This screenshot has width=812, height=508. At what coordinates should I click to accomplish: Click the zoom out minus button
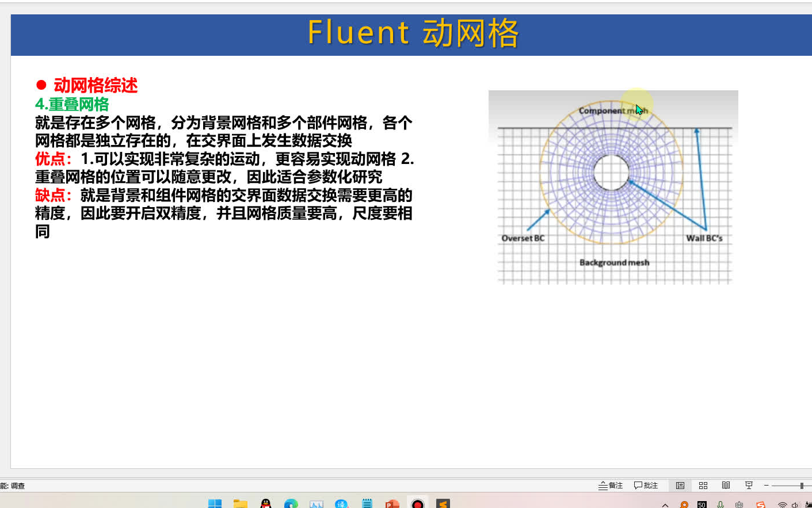pyautogui.click(x=766, y=486)
